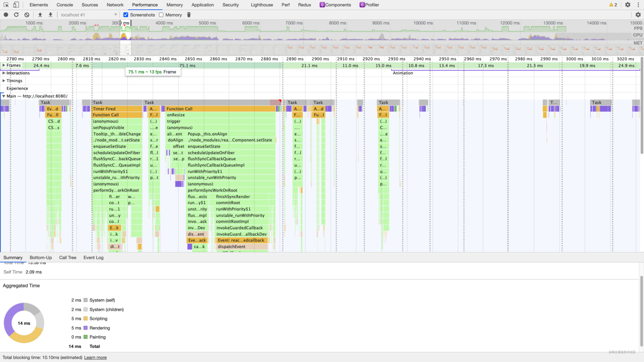The width and height of the screenshot is (644, 362).
Task: Toggle the device toolbar icon
Action: click(16, 5)
